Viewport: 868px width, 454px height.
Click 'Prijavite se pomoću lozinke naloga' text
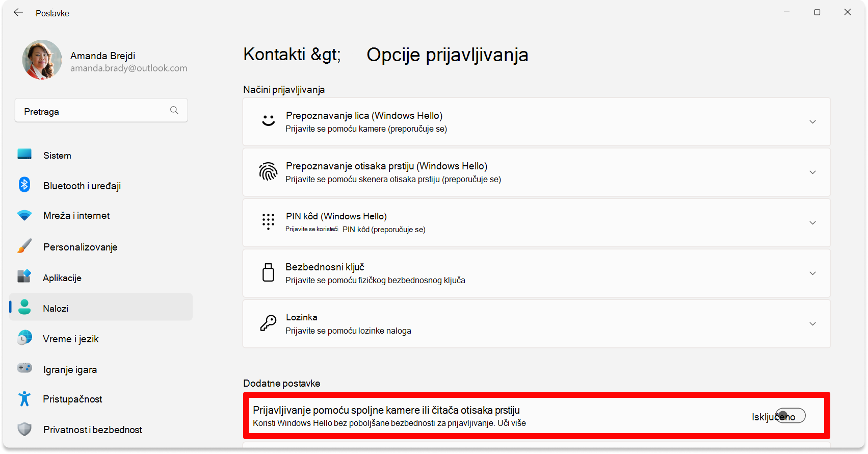point(348,331)
